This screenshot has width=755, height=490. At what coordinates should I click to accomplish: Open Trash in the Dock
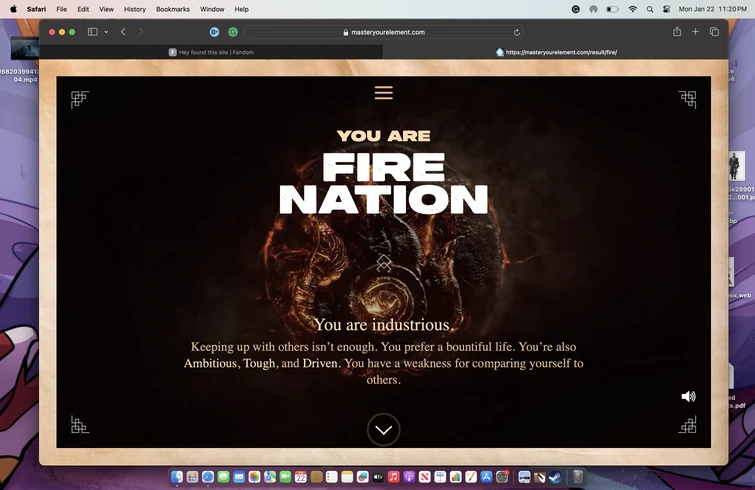click(x=578, y=477)
